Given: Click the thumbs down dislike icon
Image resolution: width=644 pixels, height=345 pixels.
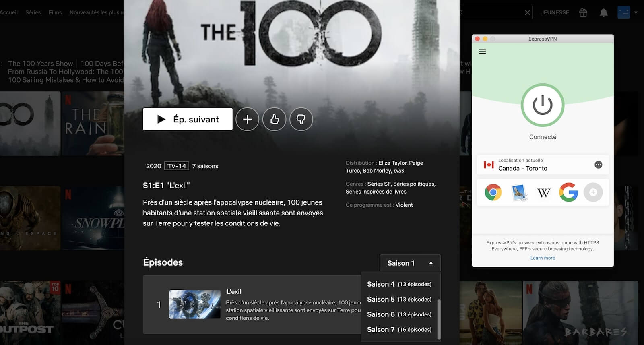Looking at the screenshot, I should click(x=301, y=119).
